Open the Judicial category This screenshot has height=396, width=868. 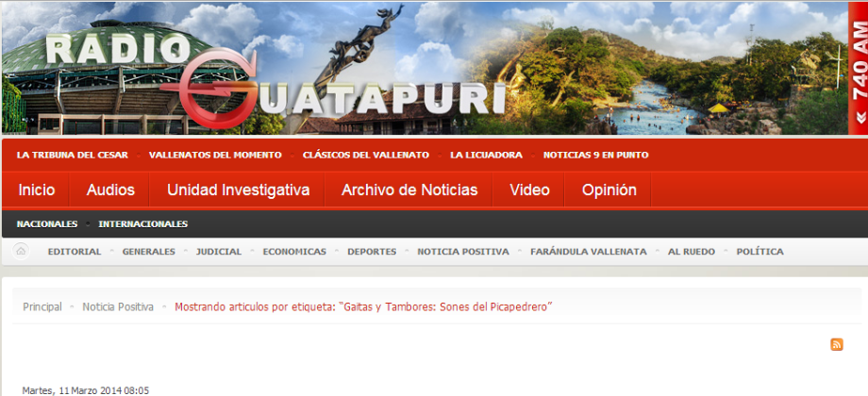(x=219, y=252)
